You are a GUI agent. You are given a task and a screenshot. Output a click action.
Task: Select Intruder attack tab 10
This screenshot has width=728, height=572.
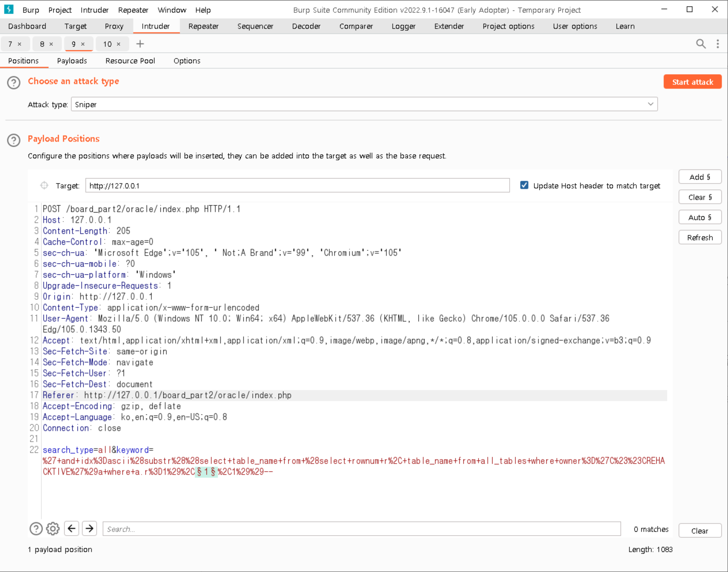108,44
